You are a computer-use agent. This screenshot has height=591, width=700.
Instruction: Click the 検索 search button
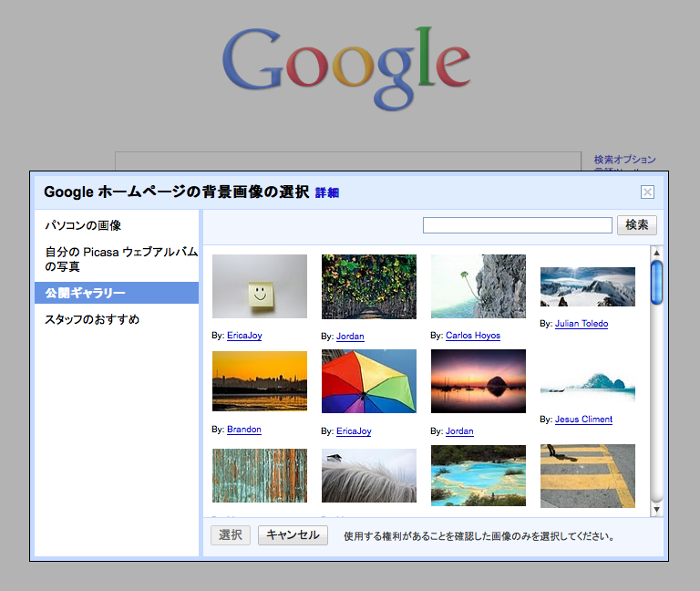click(637, 224)
